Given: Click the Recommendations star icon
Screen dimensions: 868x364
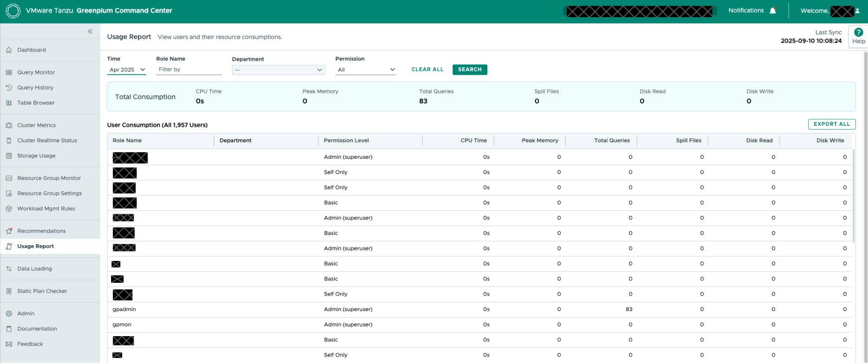Looking at the screenshot, I should (x=9, y=231).
